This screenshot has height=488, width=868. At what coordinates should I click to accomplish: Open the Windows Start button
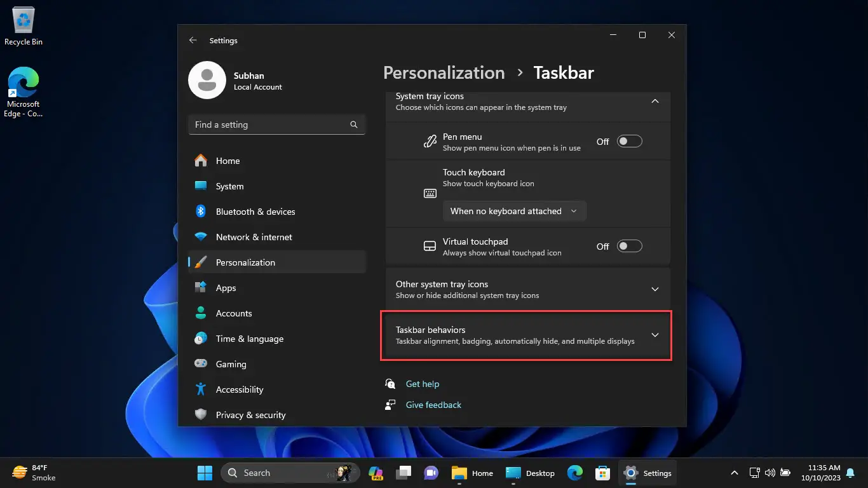205,473
